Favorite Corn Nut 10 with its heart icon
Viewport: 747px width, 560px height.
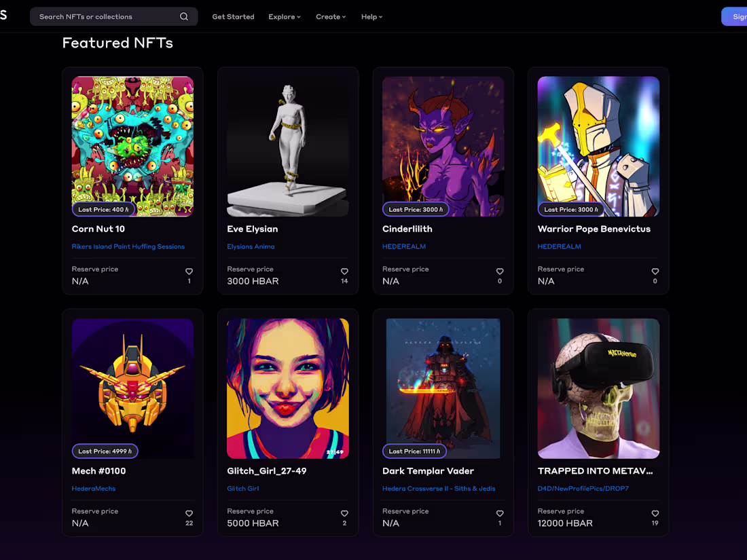pos(189,271)
